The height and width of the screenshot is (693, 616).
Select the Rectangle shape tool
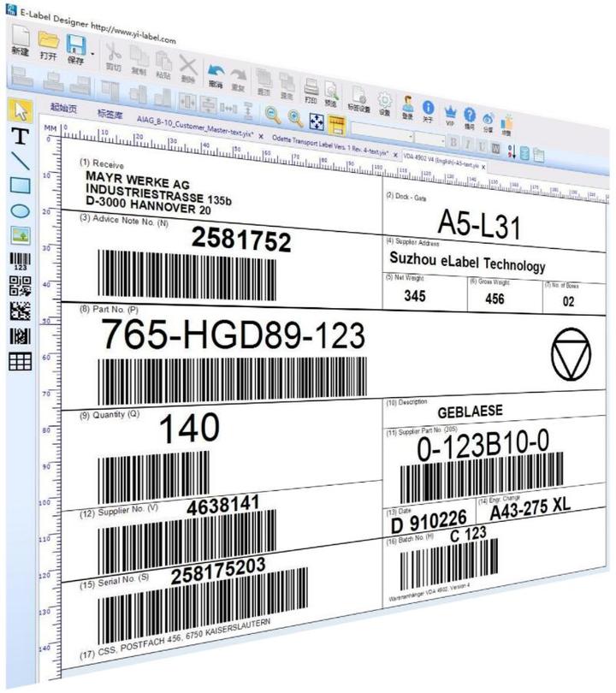pos(21,186)
